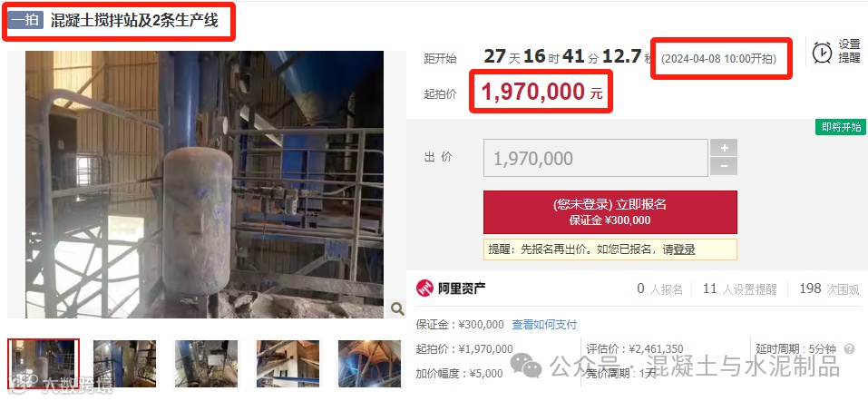Click the alarm clock reminder icon
The height and width of the screenshot is (401, 868).
[822, 52]
